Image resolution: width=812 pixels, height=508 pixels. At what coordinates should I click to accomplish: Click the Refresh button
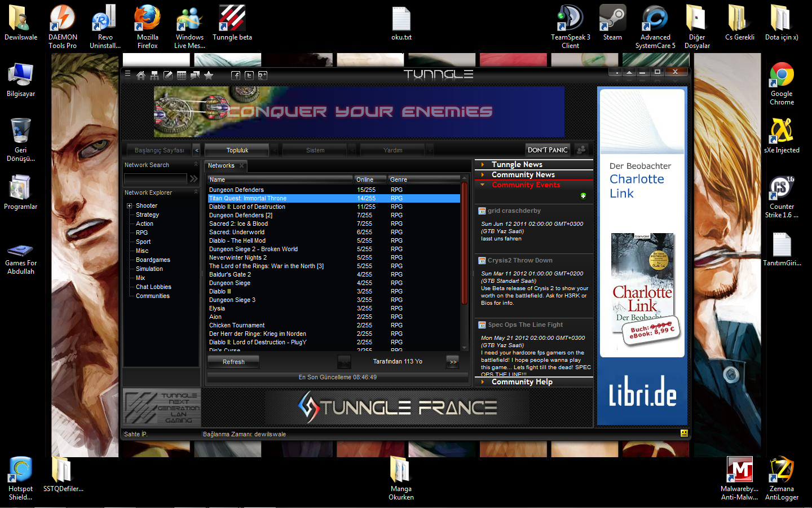tap(233, 362)
